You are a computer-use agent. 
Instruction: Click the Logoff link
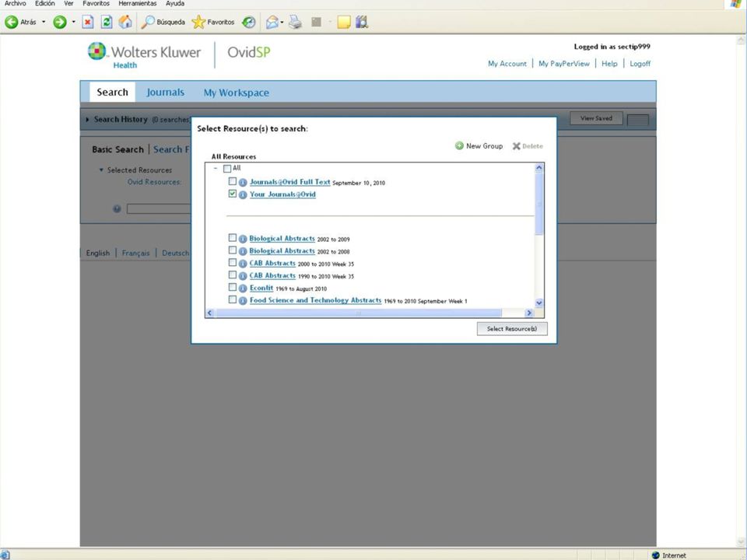(x=640, y=63)
